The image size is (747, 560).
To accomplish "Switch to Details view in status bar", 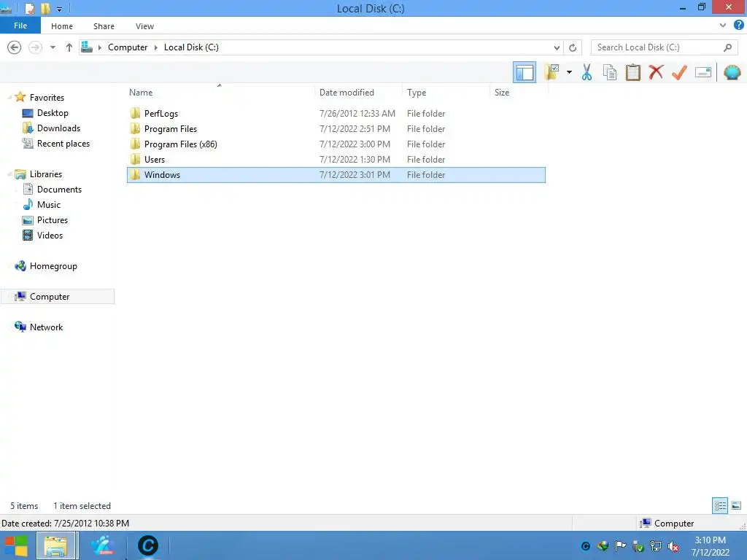I will [x=720, y=505].
